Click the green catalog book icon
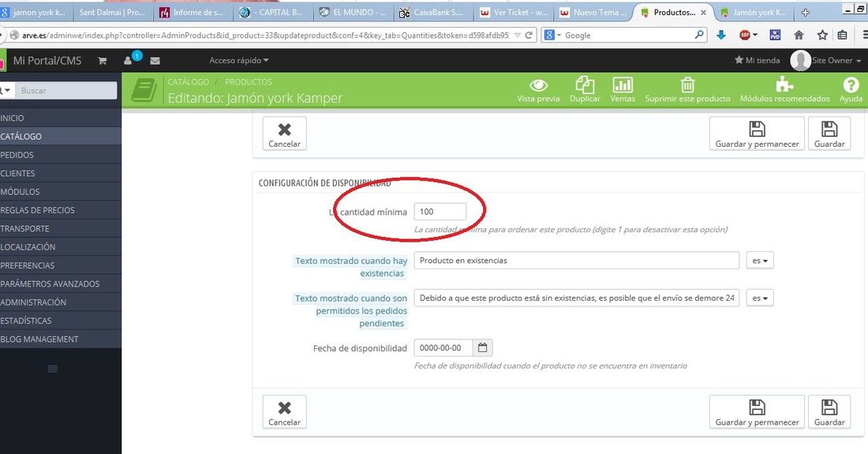Image resolution: width=868 pixels, height=454 pixels. click(x=144, y=90)
